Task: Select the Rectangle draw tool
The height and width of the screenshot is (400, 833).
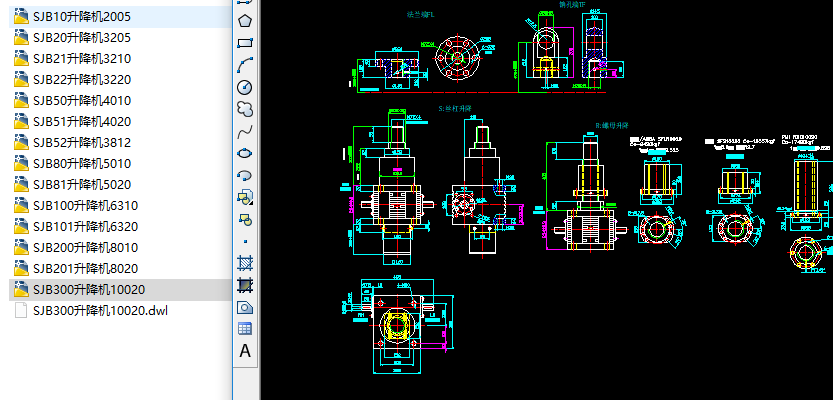Action: click(x=245, y=43)
